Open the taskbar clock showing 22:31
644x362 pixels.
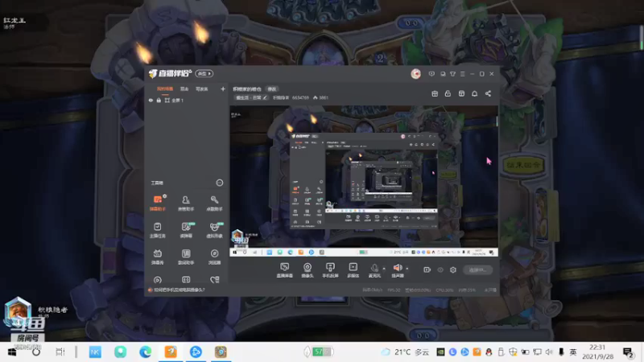pyautogui.click(x=598, y=352)
